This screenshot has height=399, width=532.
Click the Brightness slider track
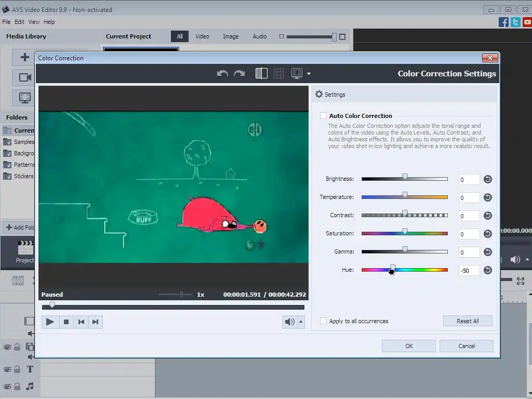[x=404, y=179]
